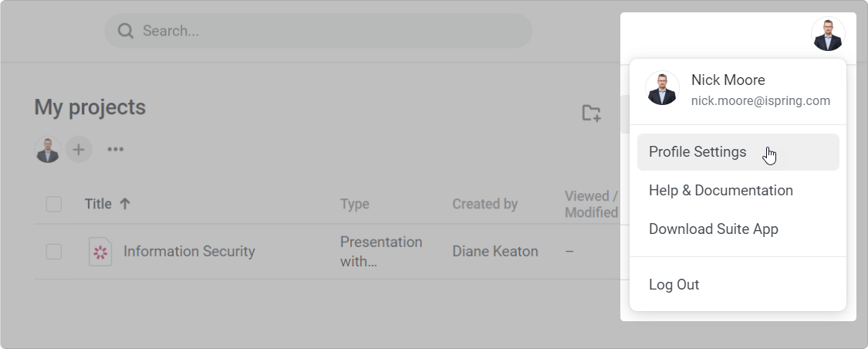Click the magnifier icon in search bar

(x=126, y=31)
